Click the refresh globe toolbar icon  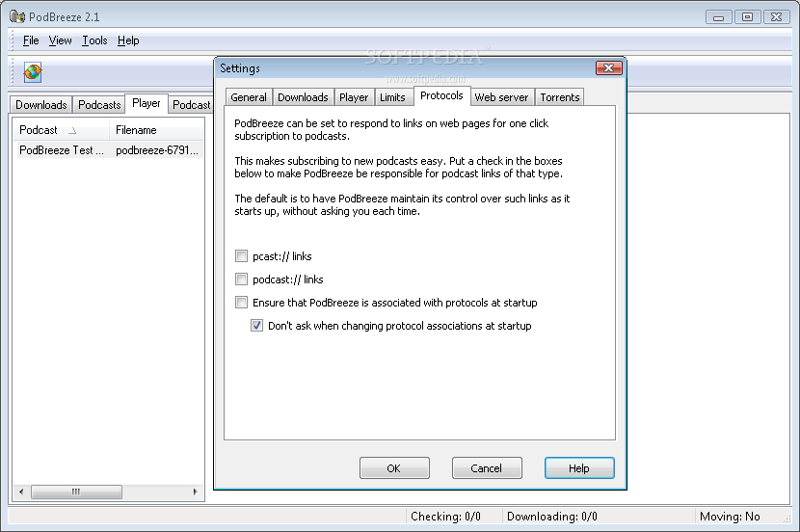pos(32,72)
